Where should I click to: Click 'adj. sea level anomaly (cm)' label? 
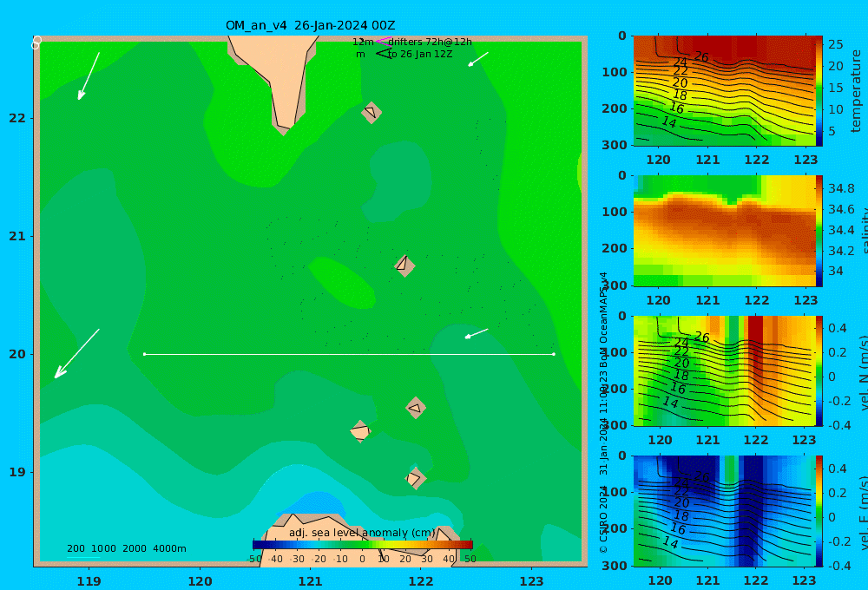coord(362,533)
